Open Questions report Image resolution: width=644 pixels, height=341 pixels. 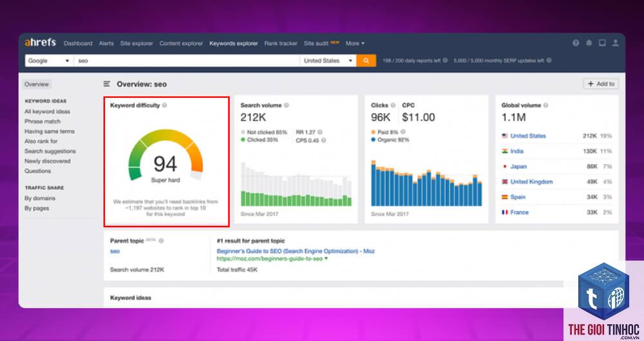38,170
